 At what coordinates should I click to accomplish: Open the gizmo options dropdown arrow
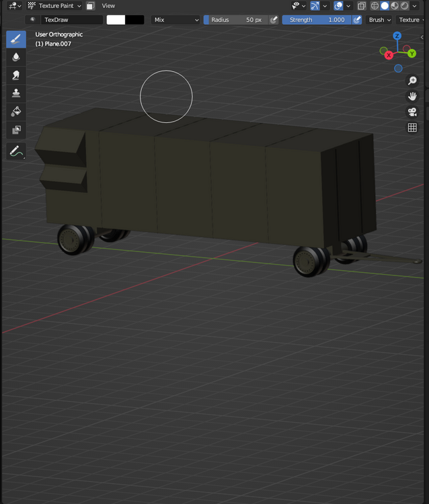[x=325, y=6]
